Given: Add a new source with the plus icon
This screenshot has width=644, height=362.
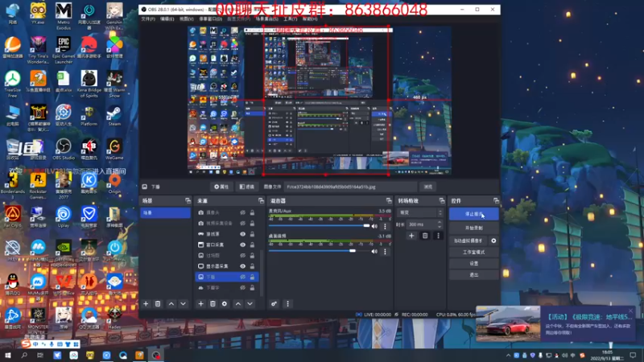Looking at the screenshot, I should [x=200, y=304].
